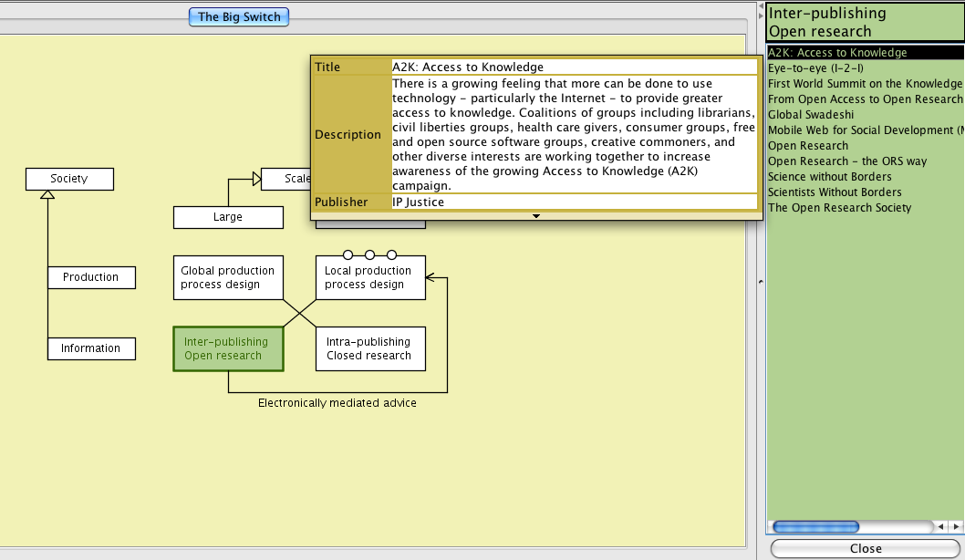This screenshot has height=560, width=965.
Task: Select Global production process design box
Action: [x=228, y=277]
